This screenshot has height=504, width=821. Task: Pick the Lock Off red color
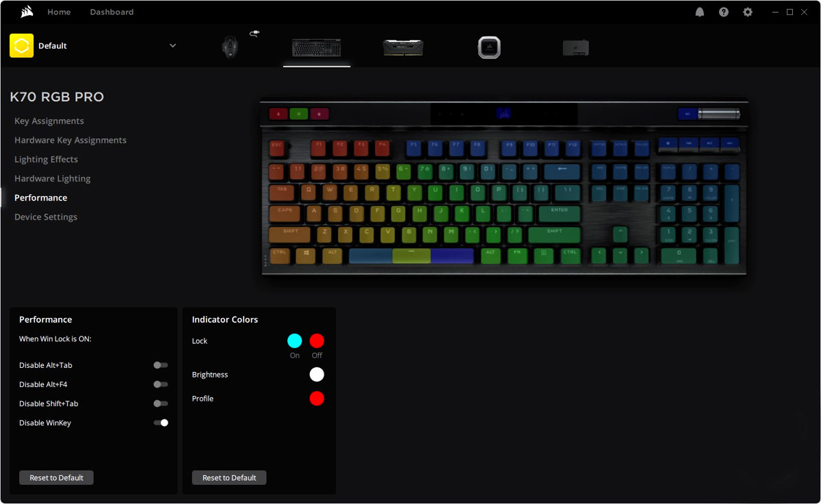[x=317, y=341]
